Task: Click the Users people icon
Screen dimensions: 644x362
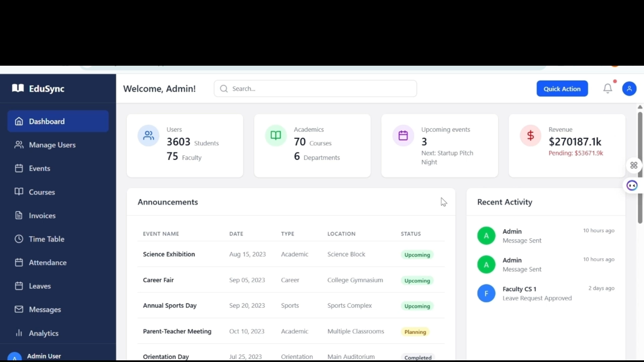Action: [x=148, y=135]
